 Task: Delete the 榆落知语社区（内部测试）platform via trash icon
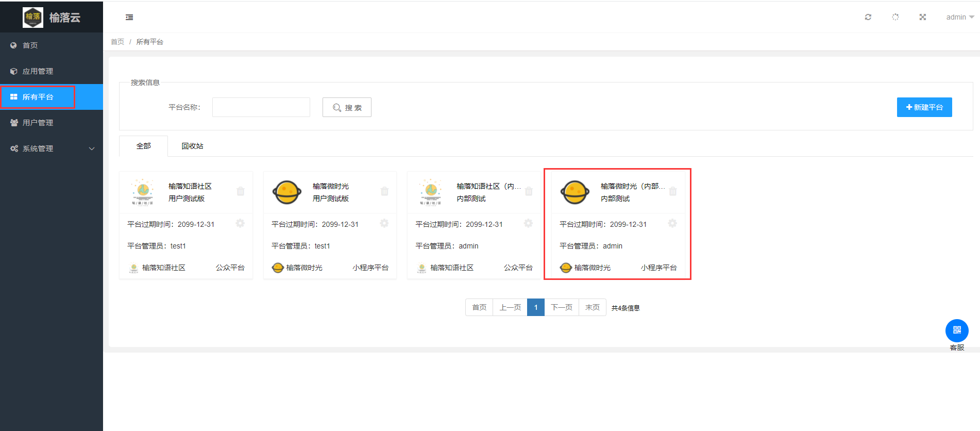click(x=529, y=191)
